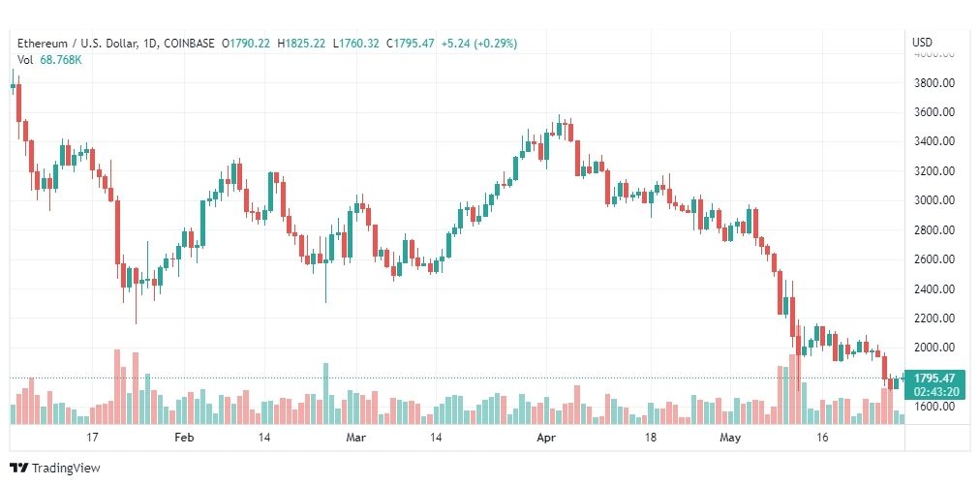Click the Feb date label on time axis
Viewport: 980px width, 485px height.
pyautogui.click(x=184, y=438)
